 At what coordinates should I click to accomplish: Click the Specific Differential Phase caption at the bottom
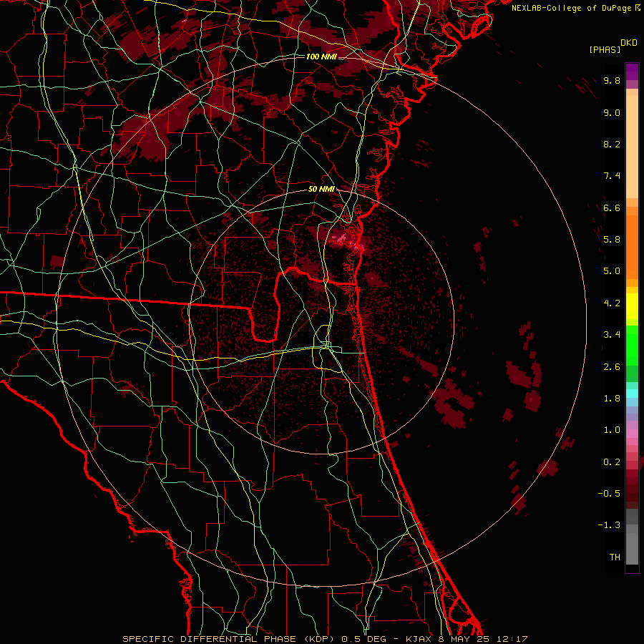[x=325, y=639]
